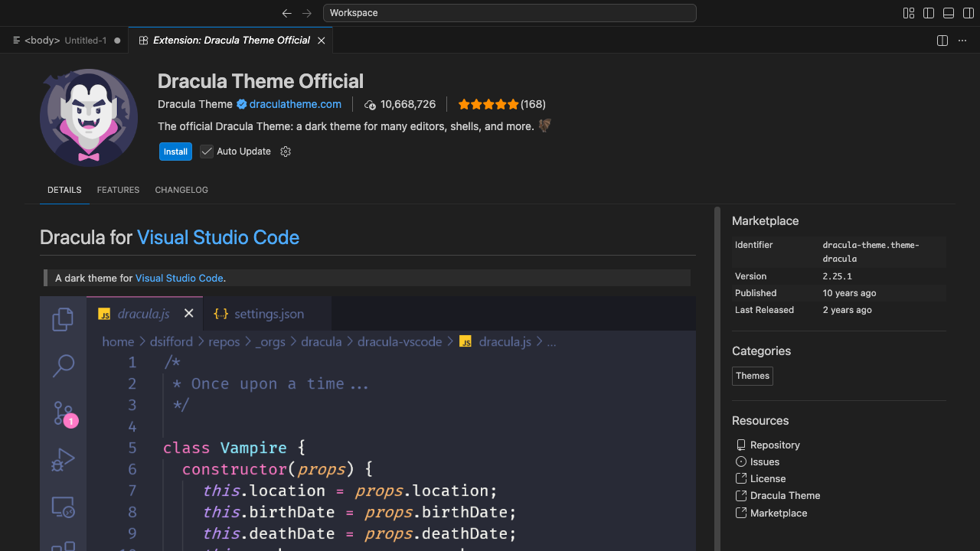Open the Workspace command search field
This screenshot has width=980, height=551.
pyautogui.click(x=510, y=13)
